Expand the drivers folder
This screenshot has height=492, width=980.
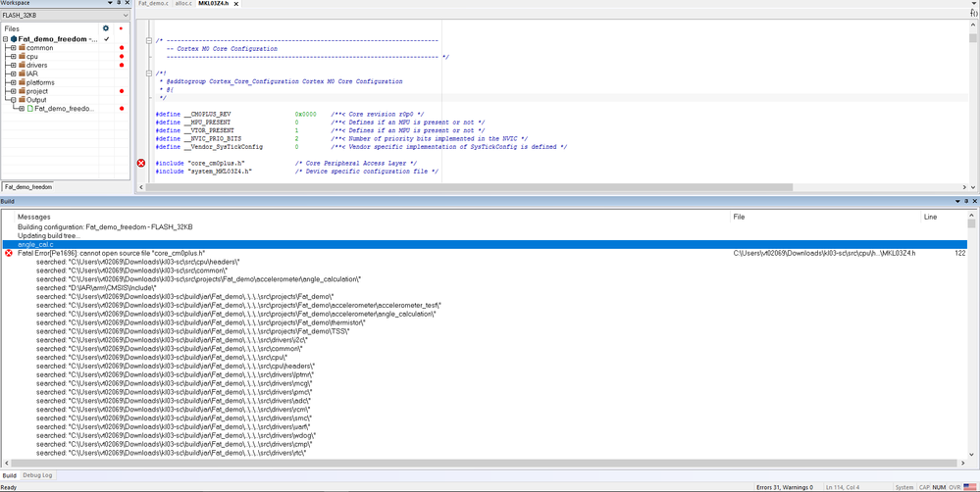click(x=13, y=65)
